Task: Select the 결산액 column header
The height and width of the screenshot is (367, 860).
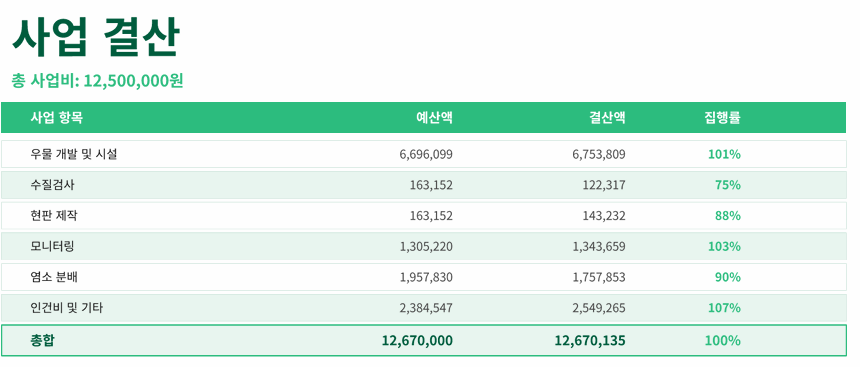Action: point(607,117)
